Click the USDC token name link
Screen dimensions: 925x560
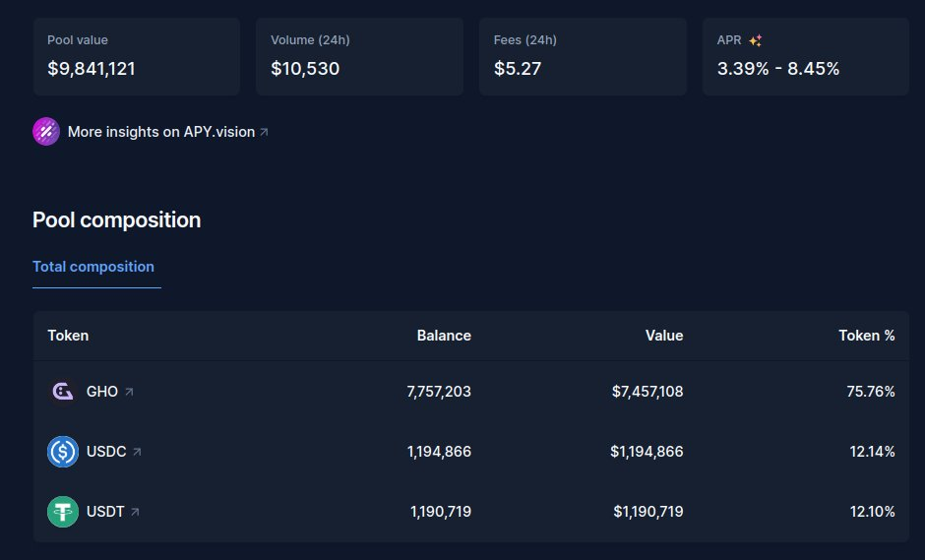106,452
